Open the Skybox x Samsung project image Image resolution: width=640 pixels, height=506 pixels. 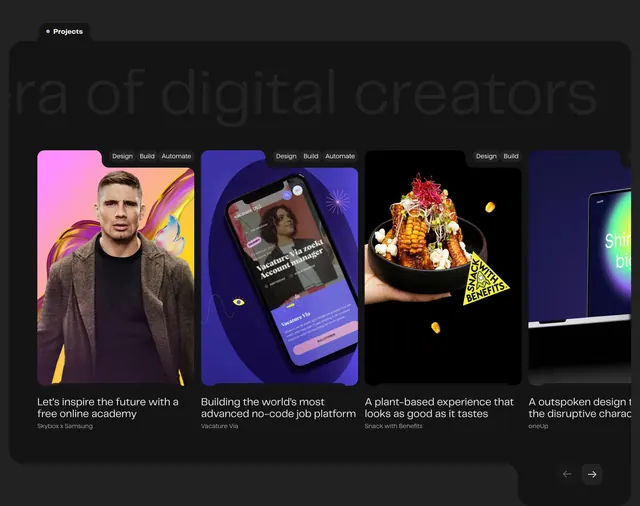[116, 268]
